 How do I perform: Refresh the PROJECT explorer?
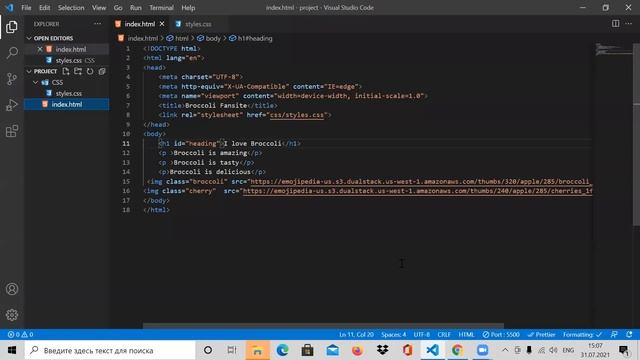(90, 71)
